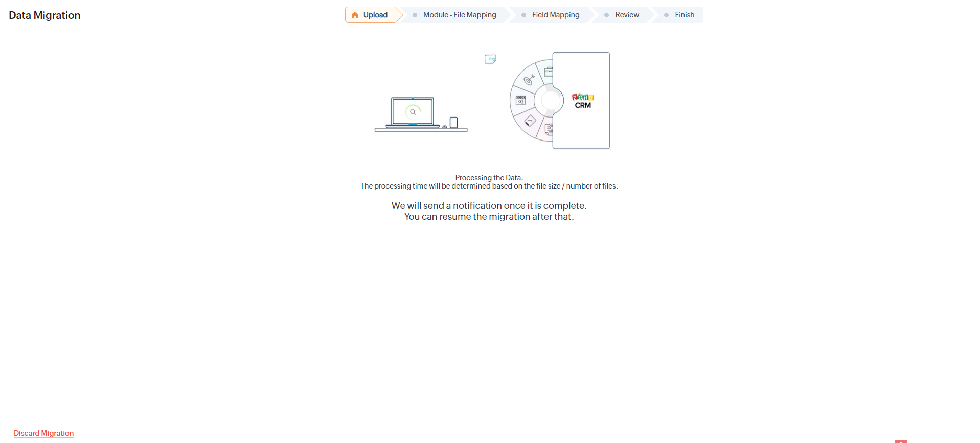Click the home icon in Upload step
This screenshot has height=443, width=980.
355,15
